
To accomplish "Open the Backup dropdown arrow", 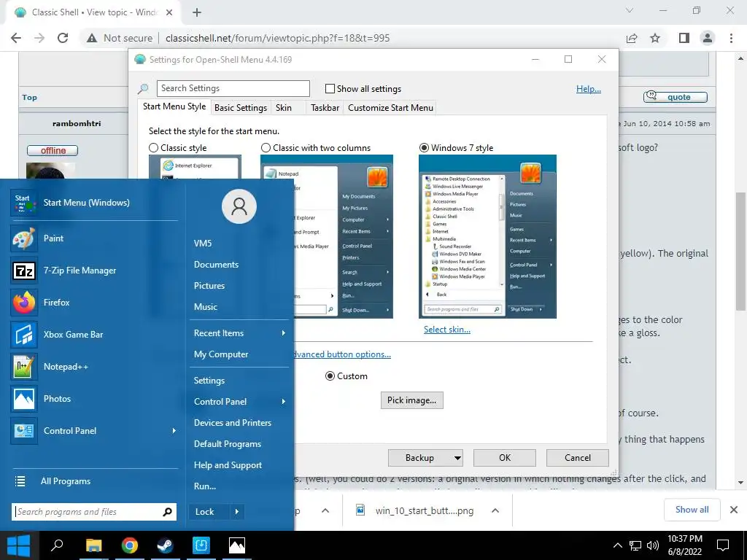I will point(457,458).
